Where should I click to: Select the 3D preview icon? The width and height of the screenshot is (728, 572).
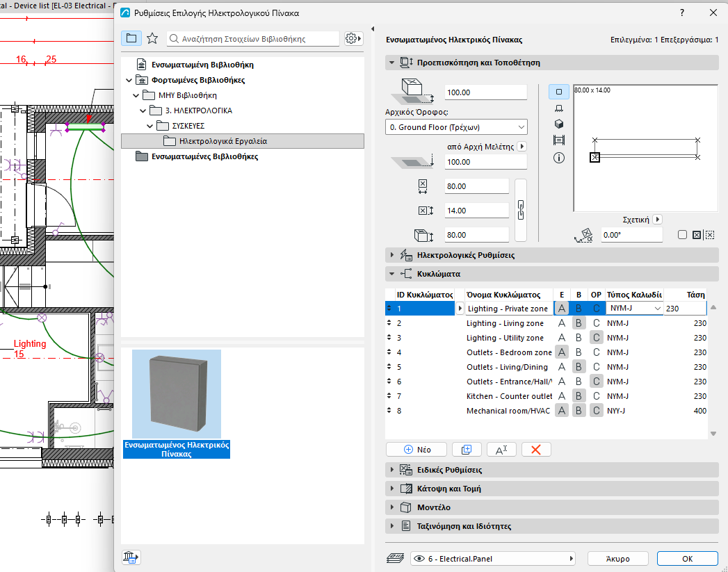559,124
